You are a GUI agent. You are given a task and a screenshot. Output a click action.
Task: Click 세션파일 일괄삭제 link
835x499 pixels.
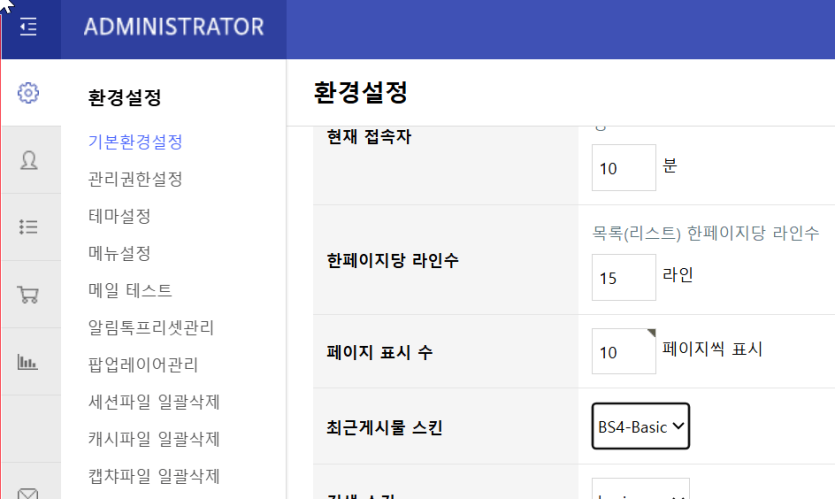(x=154, y=402)
